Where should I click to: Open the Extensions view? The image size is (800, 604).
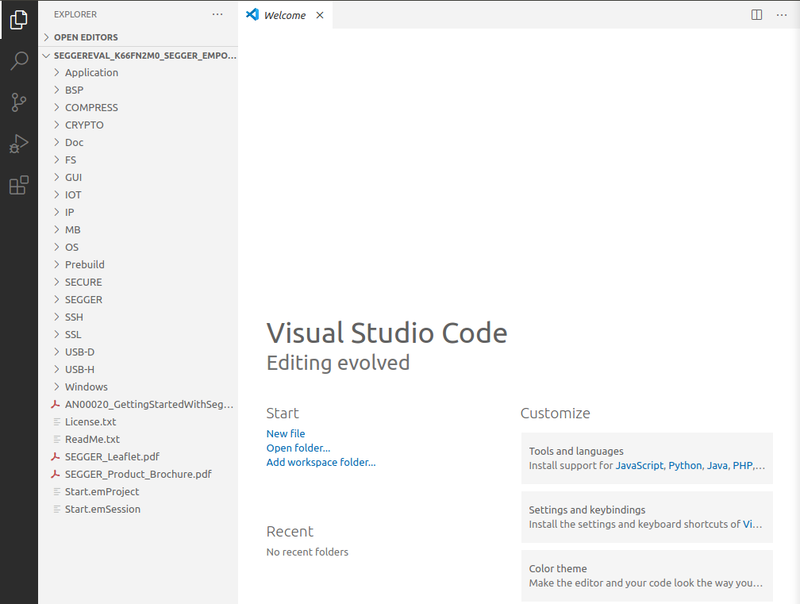tap(18, 184)
